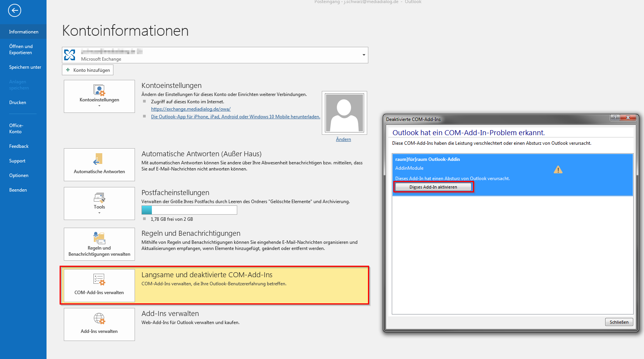This screenshot has width=644, height=359.
Task: Click the back arrow circle icon
Action: (15, 10)
